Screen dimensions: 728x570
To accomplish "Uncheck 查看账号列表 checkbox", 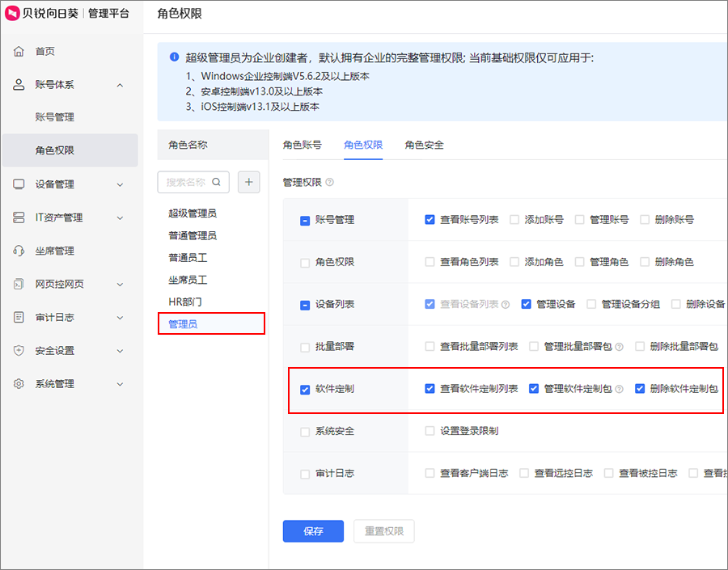I will pyautogui.click(x=430, y=220).
